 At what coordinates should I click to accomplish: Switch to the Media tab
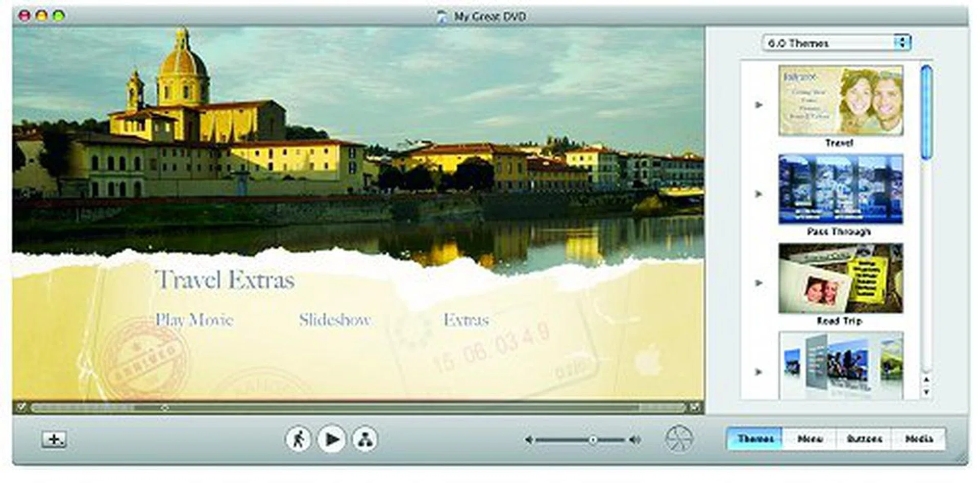coord(919,439)
